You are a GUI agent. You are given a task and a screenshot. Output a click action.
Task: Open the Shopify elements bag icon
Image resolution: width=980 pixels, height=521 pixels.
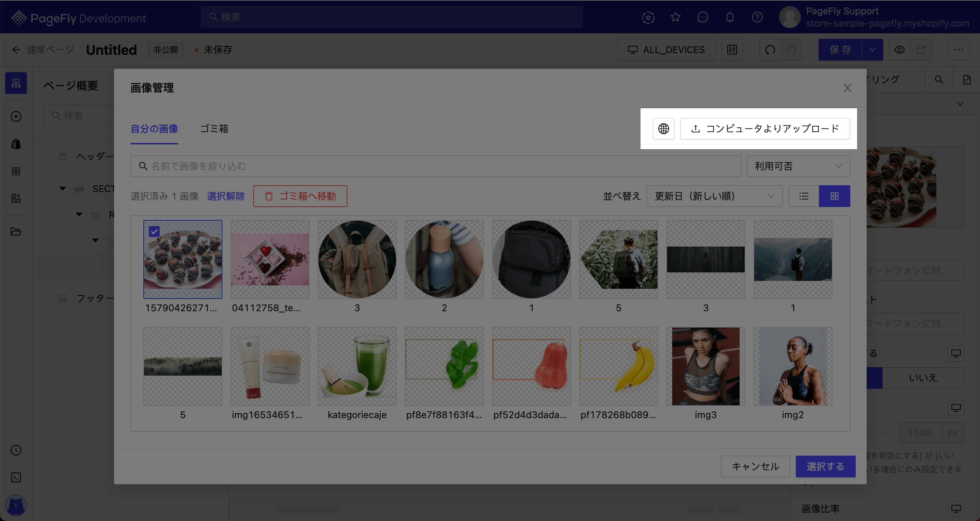16,144
